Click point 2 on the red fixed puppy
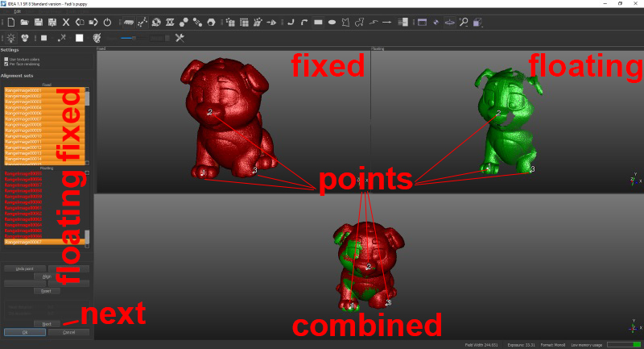Screen dimensions: 644x349 click(x=210, y=112)
